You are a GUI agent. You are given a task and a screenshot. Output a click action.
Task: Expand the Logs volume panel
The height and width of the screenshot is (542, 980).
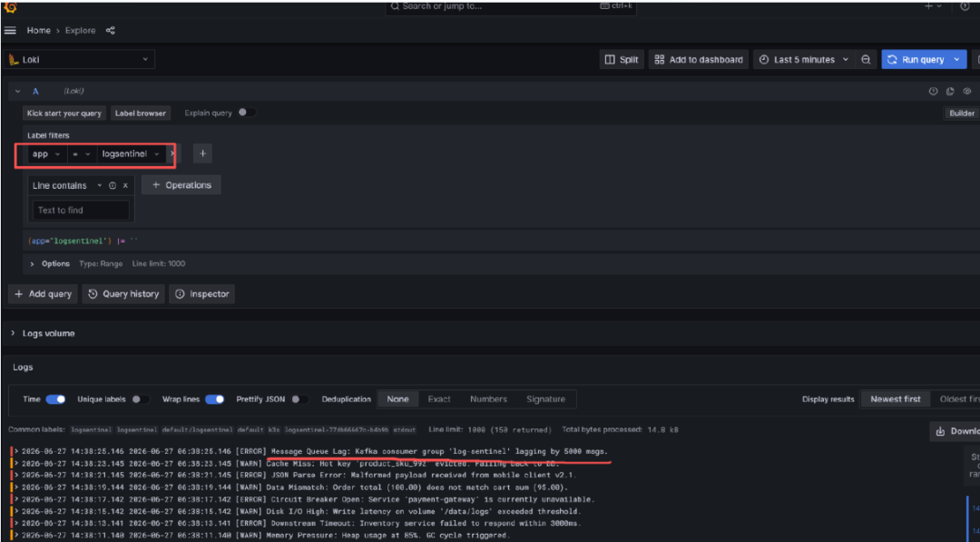(13, 333)
